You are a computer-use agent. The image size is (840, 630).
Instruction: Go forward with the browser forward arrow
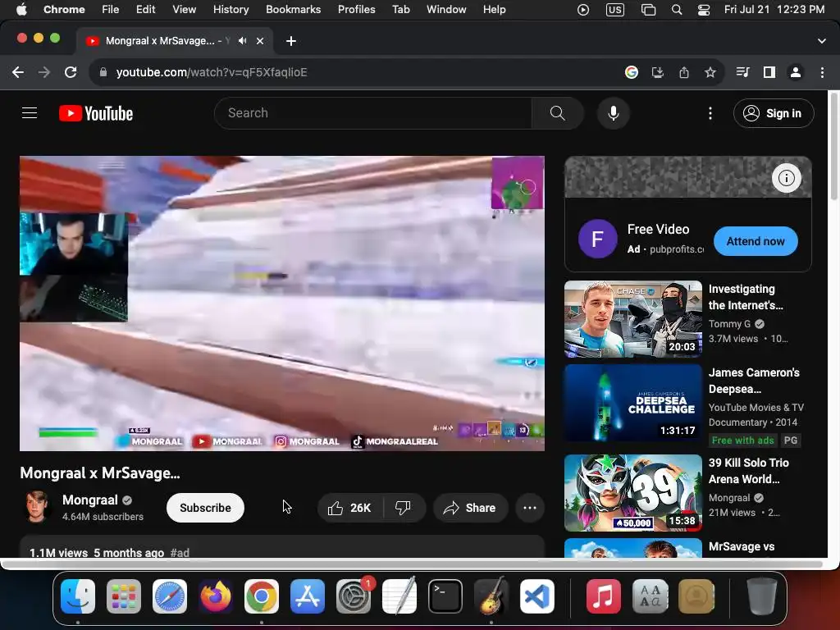pyautogui.click(x=44, y=72)
